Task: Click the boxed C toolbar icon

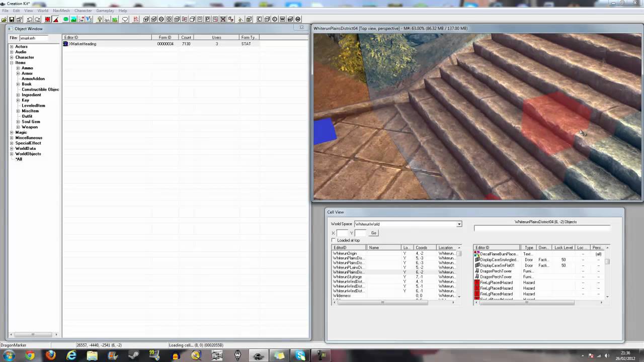Action: tap(259, 19)
